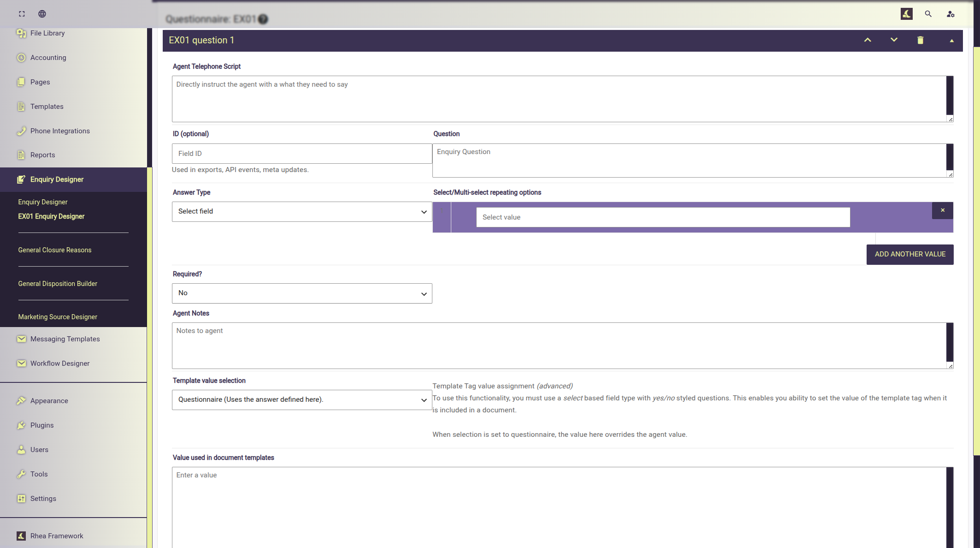This screenshot has height=548, width=980.
Task: Open the user settings icon
Action: [950, 14]
